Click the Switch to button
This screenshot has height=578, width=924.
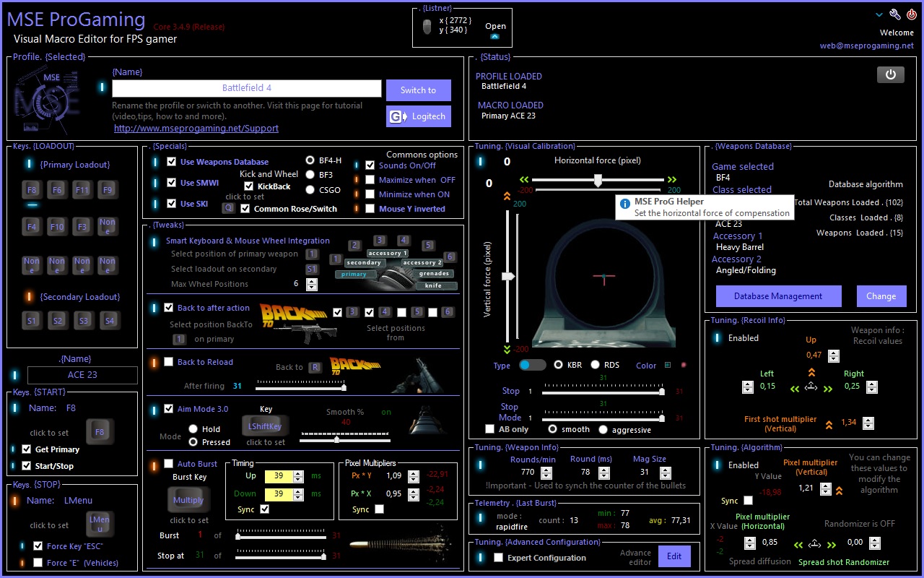(419, 90)
